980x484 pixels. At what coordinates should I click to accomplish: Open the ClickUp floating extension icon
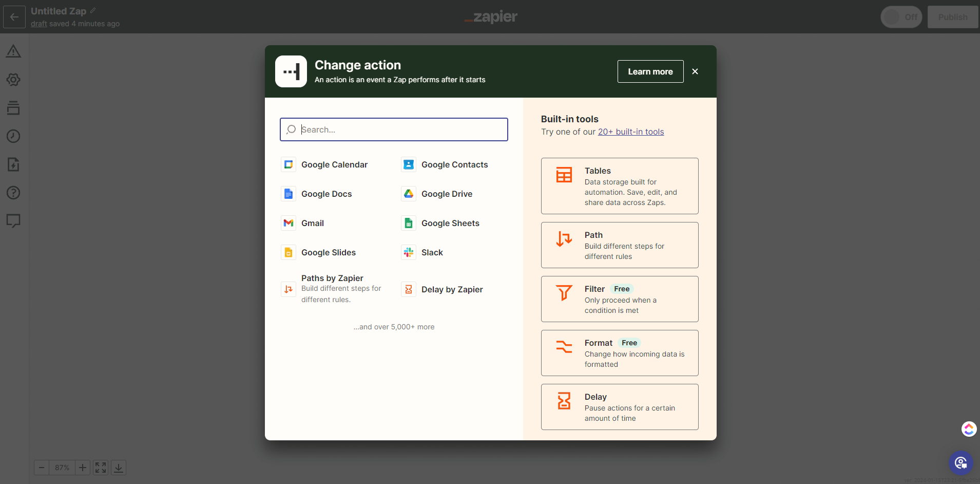tap(969, 429)
